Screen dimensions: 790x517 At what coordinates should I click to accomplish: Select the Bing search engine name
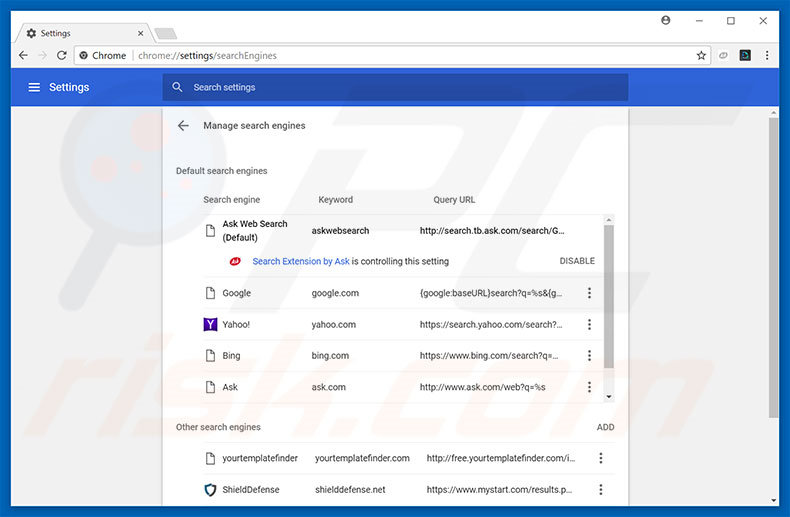coord(231,356)
